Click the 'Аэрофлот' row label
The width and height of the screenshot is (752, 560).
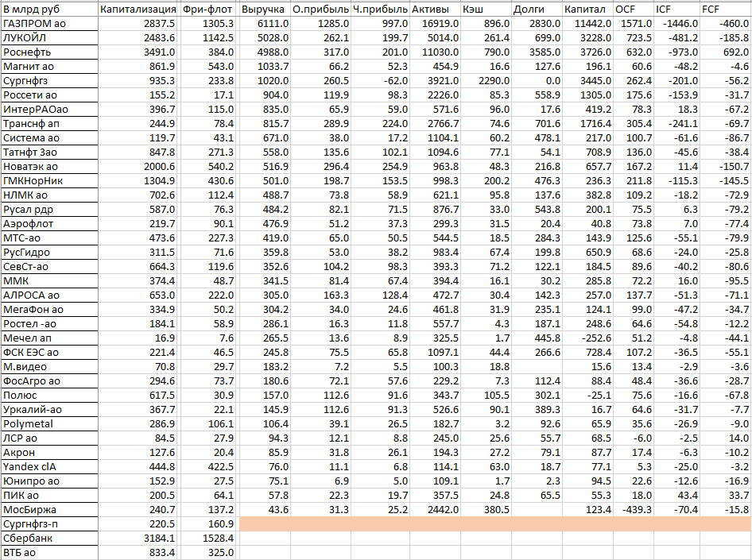[x=49, y=224]
